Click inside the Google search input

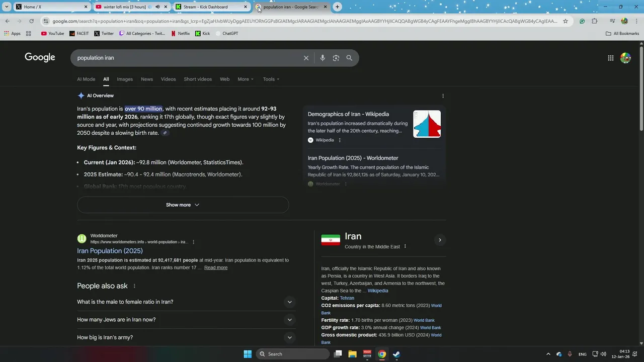pyautogui.click(x=186, y=58)
